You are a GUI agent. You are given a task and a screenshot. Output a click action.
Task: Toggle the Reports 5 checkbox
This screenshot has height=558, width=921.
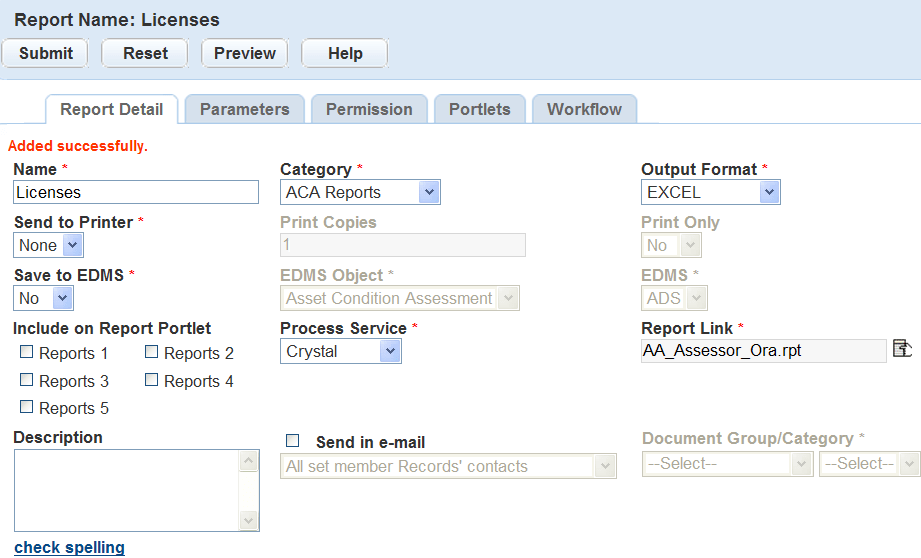[27, 407]
